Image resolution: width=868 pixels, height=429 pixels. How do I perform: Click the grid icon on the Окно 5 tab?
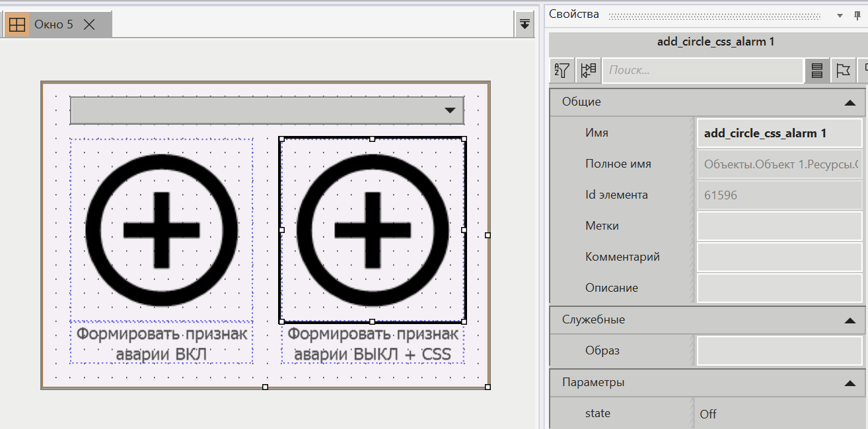(x=18, y=24)
